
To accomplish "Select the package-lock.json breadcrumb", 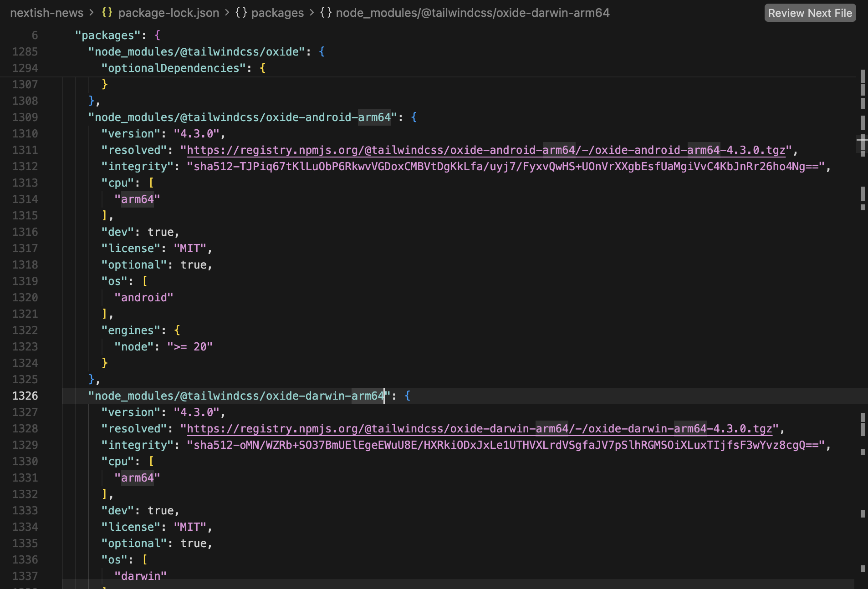I will click(168, 13).
